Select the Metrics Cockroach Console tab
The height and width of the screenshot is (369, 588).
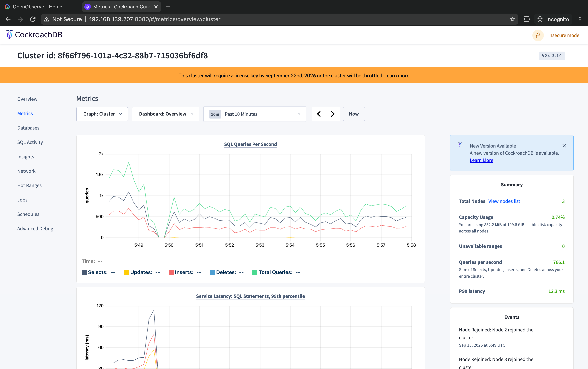121,7
